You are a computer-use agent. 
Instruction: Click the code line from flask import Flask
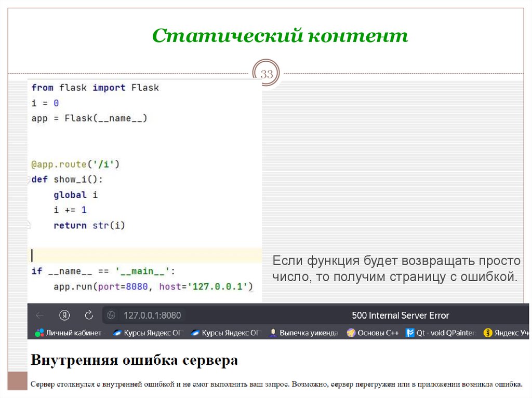pos(95,88)
